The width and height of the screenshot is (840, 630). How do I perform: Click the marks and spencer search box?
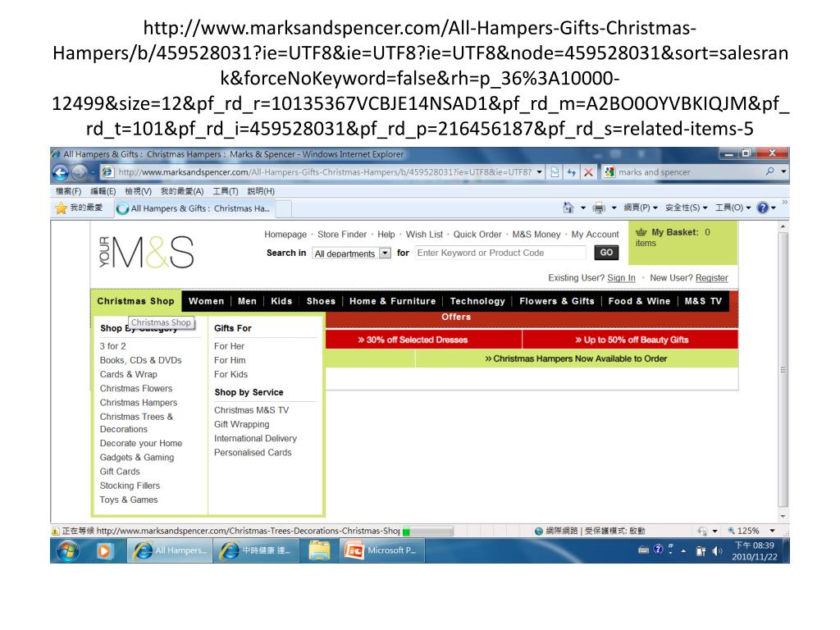coord(688,172)
